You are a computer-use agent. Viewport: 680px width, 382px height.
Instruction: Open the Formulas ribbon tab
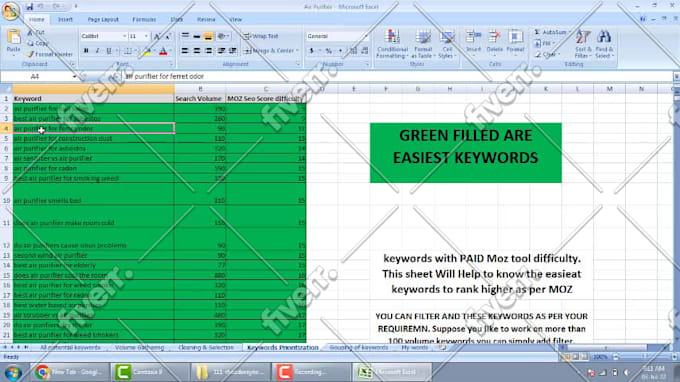[144, 20]
